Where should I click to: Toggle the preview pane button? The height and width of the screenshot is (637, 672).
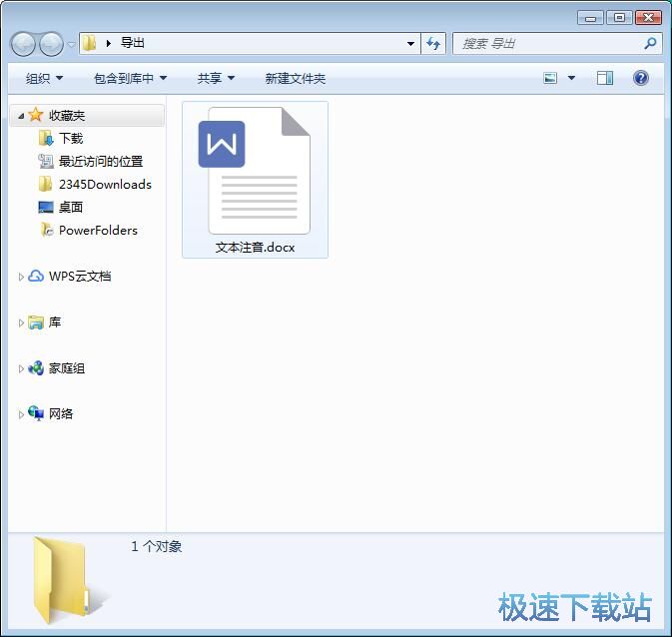point(605,78)
